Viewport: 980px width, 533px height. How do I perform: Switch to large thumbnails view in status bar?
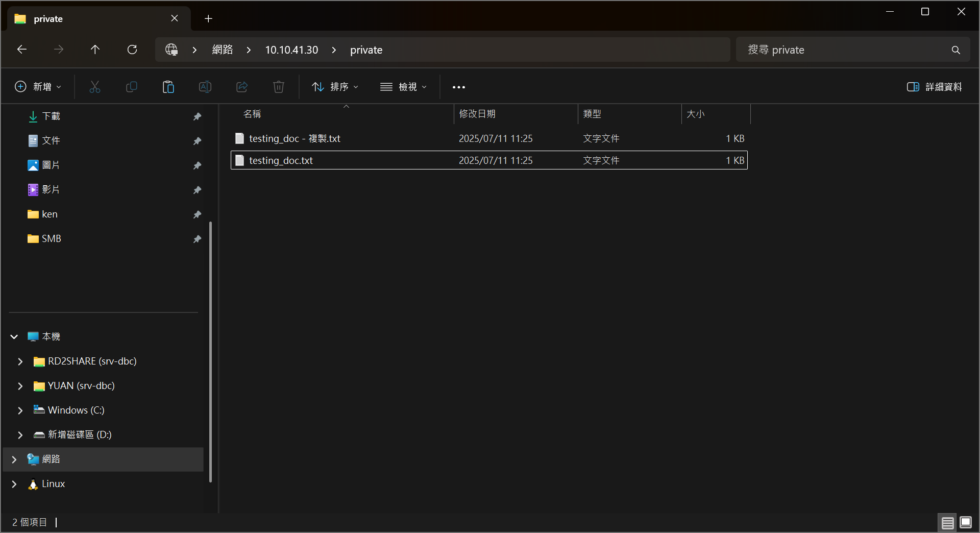[x=966, y=522]
